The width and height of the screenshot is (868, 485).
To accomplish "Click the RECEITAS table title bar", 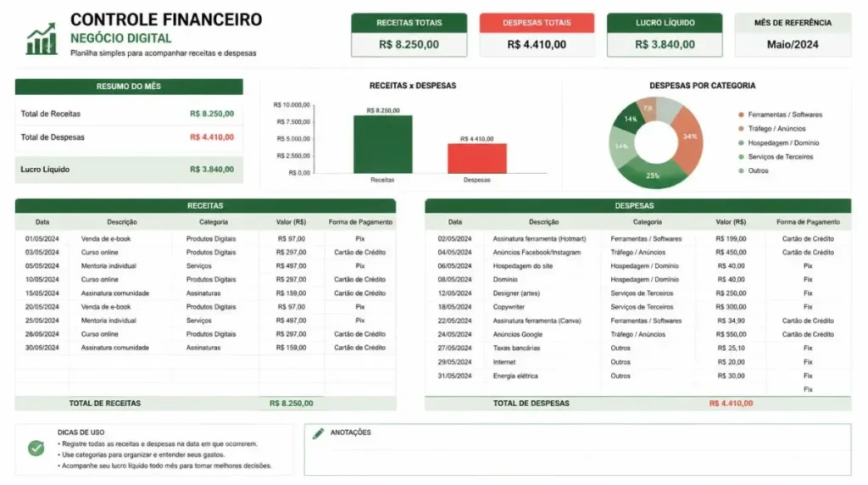I will (205, 206).
